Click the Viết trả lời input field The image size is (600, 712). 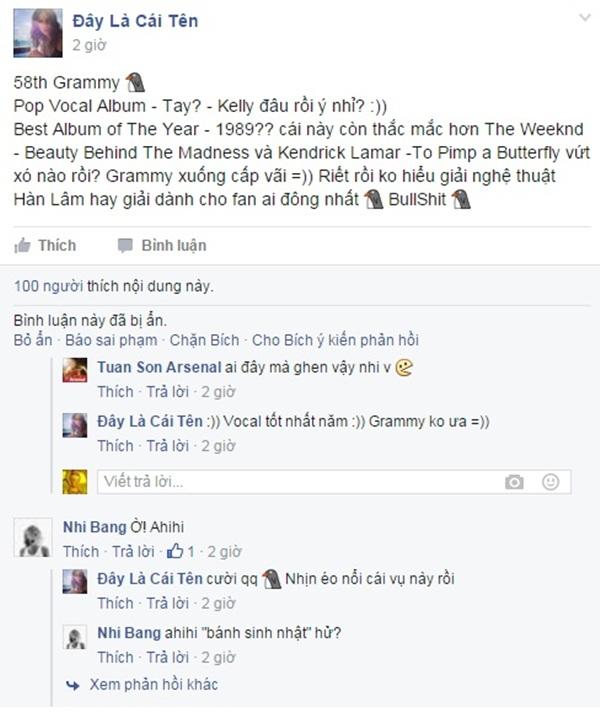point(334,482)
